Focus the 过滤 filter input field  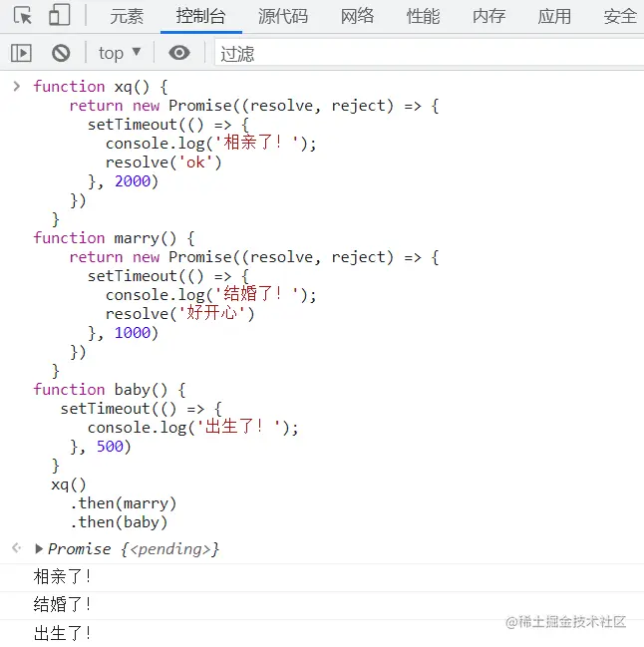click(x=429, y=53)
